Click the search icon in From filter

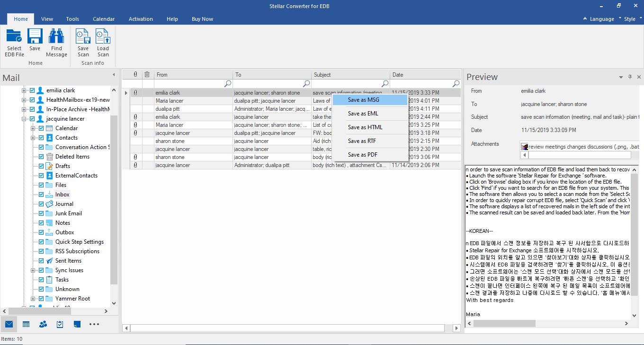click(x=228, y=84)
